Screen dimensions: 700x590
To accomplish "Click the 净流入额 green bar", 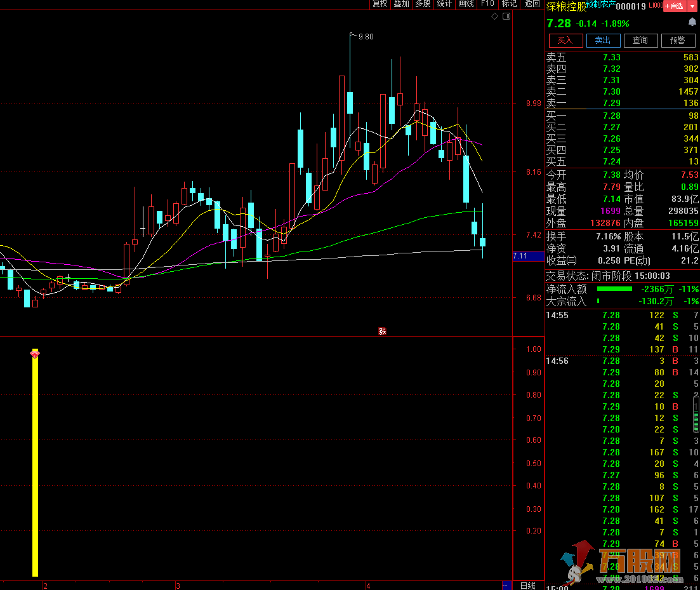I will pyautogui.click(x=614, y=289).
